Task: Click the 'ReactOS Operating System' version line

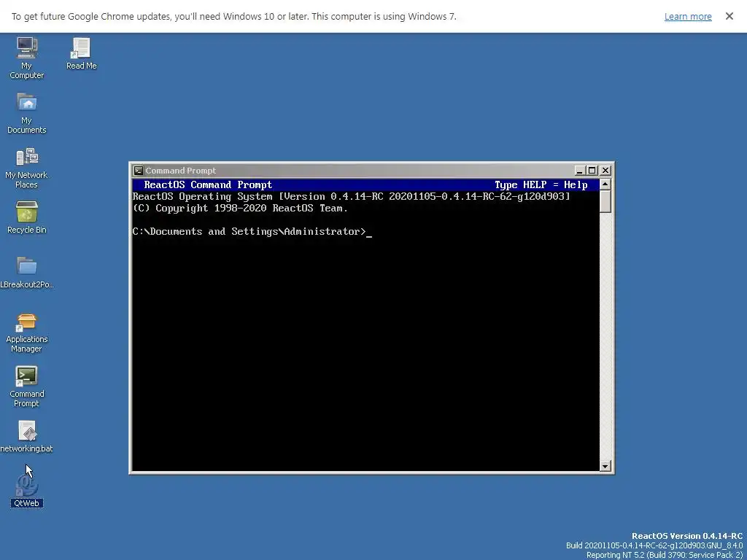Action: 351,197
